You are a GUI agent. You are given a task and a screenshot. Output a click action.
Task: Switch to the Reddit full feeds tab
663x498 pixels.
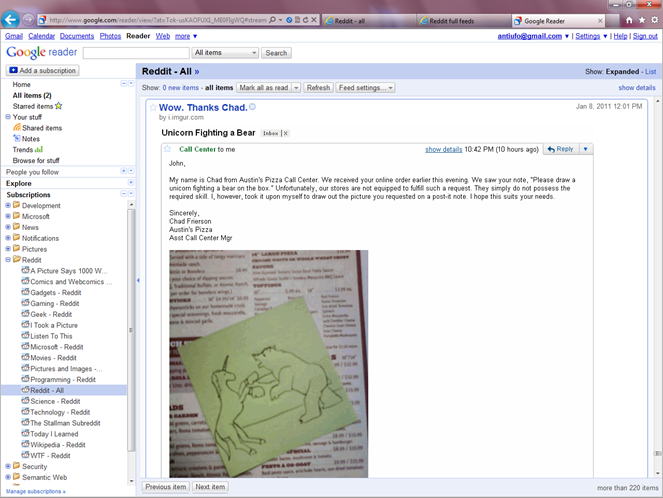[463, 21]
